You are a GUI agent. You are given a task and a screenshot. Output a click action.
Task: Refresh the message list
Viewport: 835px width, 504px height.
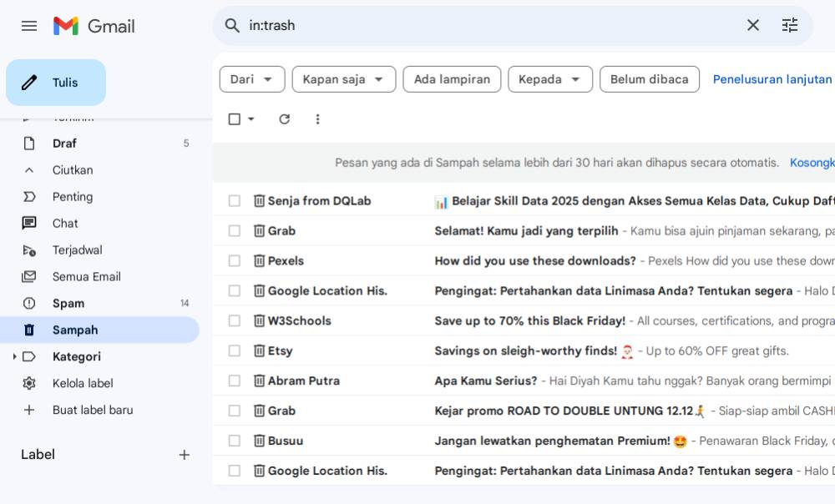point(285,119)
